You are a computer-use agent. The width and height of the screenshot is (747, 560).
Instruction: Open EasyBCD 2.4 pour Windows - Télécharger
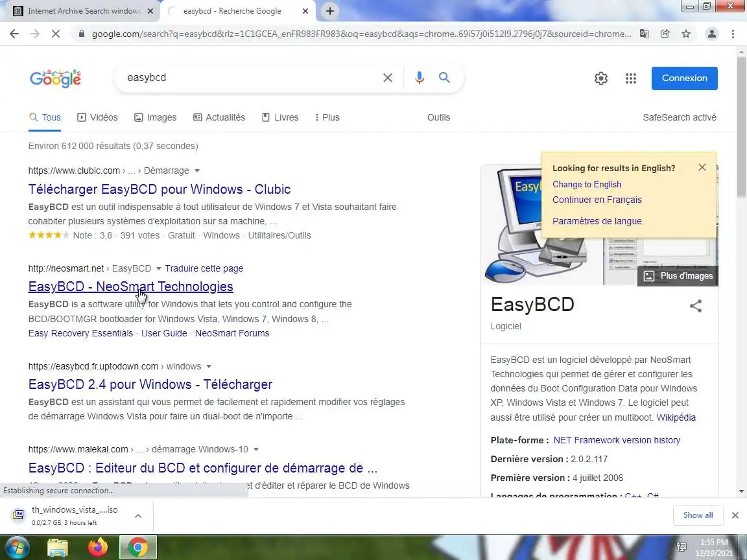point(150,384)
